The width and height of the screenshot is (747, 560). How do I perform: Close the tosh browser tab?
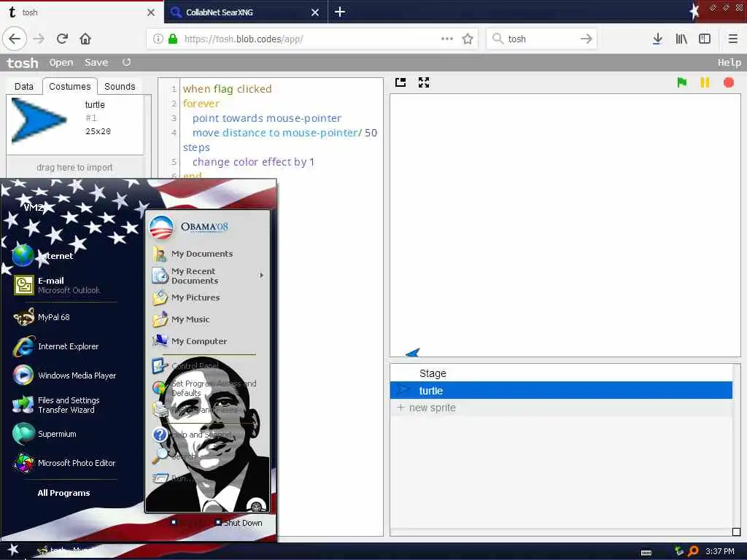[x=151, y=12]
